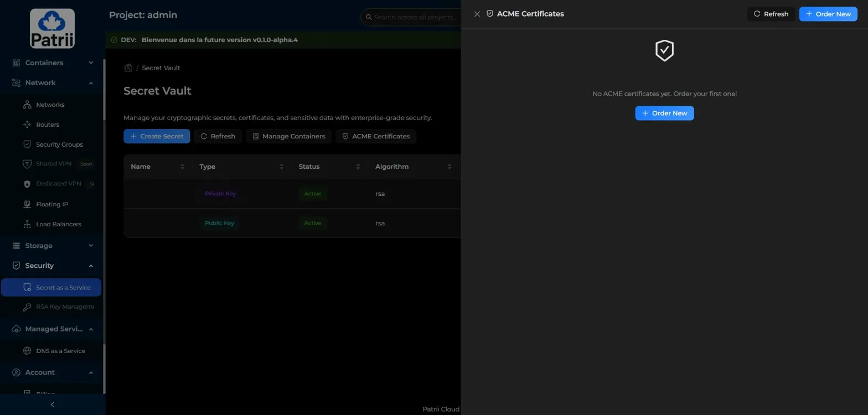Screen dimensions: 868x415
Task: Click the Secret Vault breadcrumb link
Action: 161,68
